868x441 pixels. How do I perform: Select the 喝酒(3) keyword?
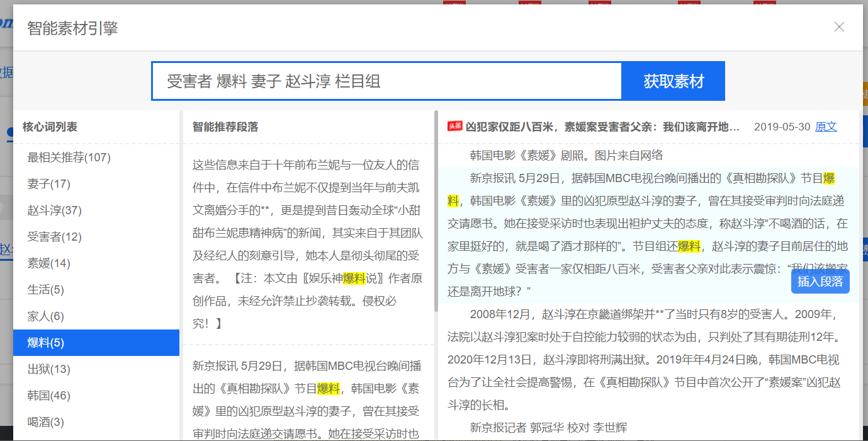[x=96, y=422]
